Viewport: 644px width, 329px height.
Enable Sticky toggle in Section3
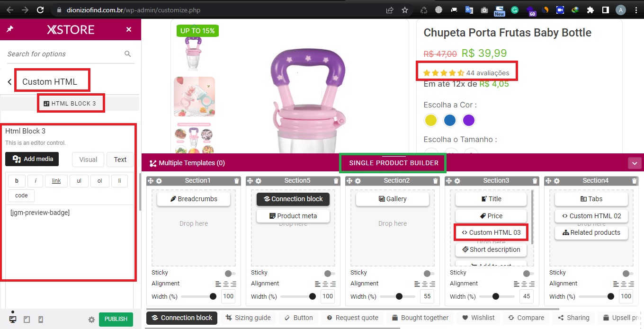528,273
